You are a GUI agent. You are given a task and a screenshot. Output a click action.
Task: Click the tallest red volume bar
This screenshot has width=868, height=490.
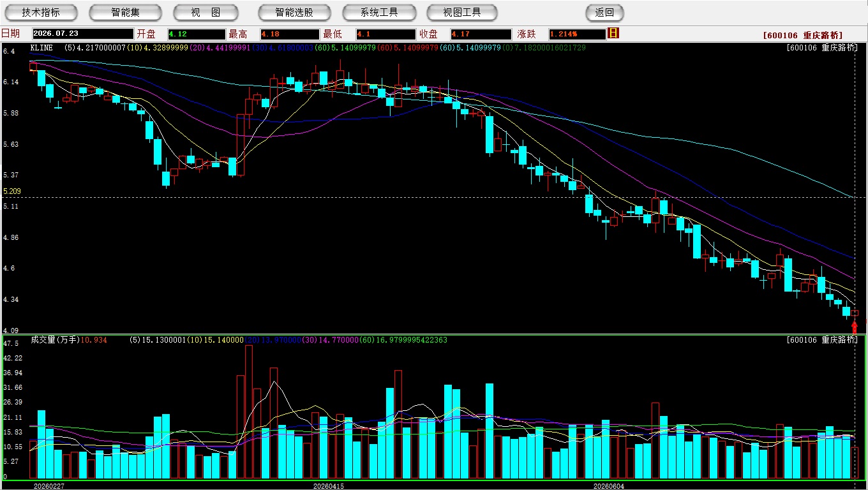pos(249,412)
